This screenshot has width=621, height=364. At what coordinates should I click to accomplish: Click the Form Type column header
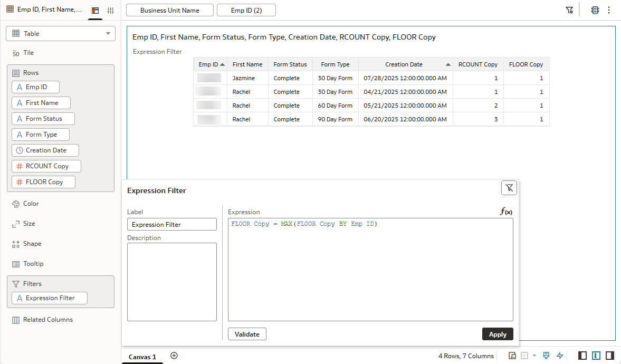pos(336,64)
